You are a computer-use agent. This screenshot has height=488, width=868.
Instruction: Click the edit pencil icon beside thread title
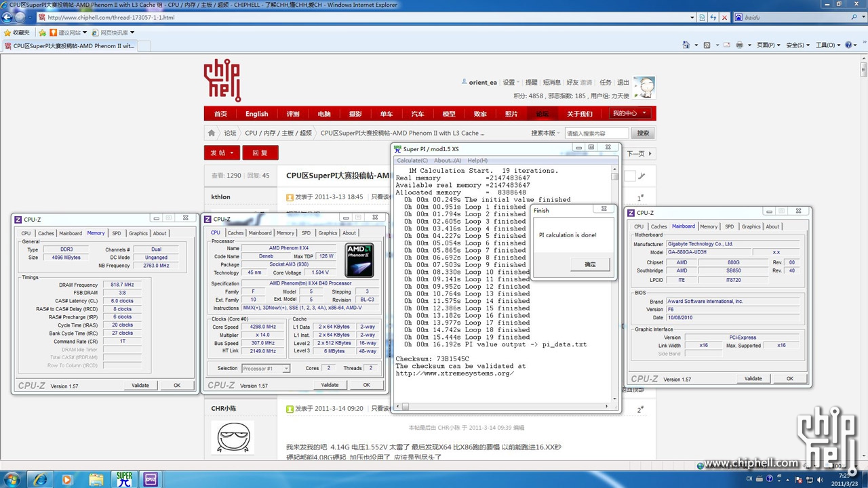click(642, 176)
